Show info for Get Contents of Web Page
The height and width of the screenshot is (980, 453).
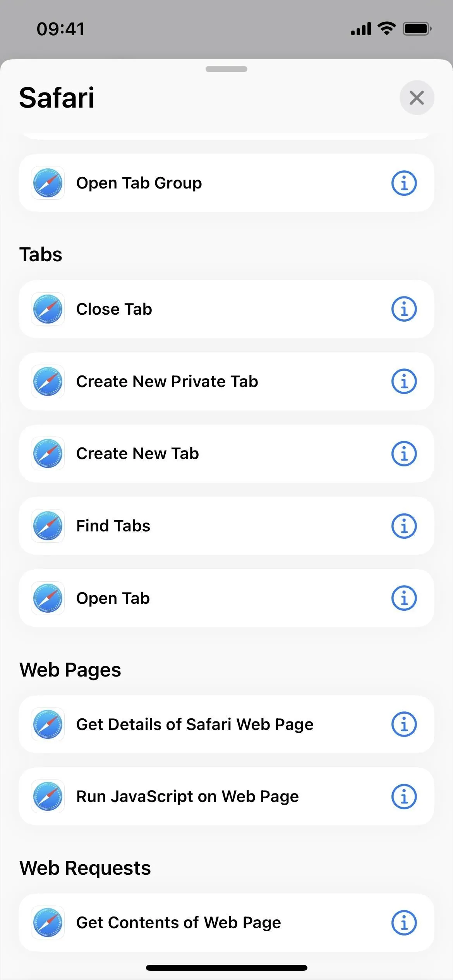click(404, 923)
